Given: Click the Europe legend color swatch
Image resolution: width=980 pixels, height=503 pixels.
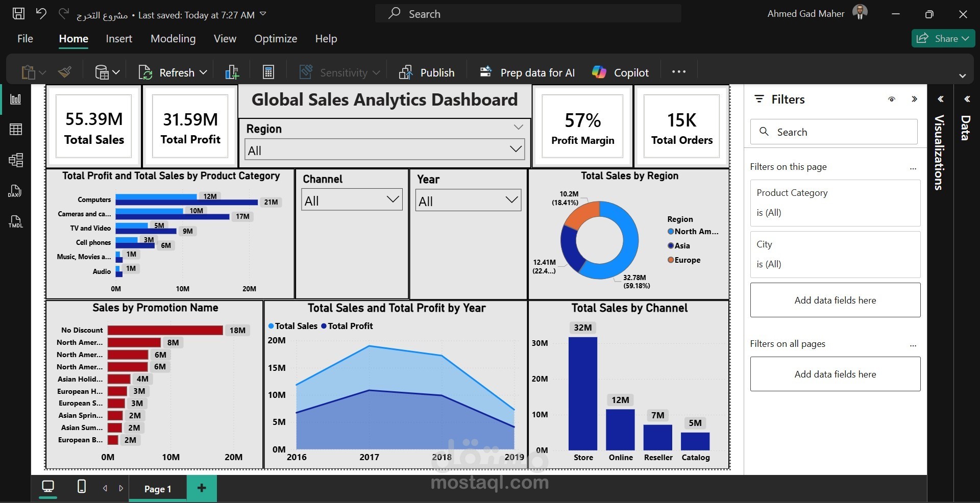Looking at the screenshot, I should [x=671, y=260].
